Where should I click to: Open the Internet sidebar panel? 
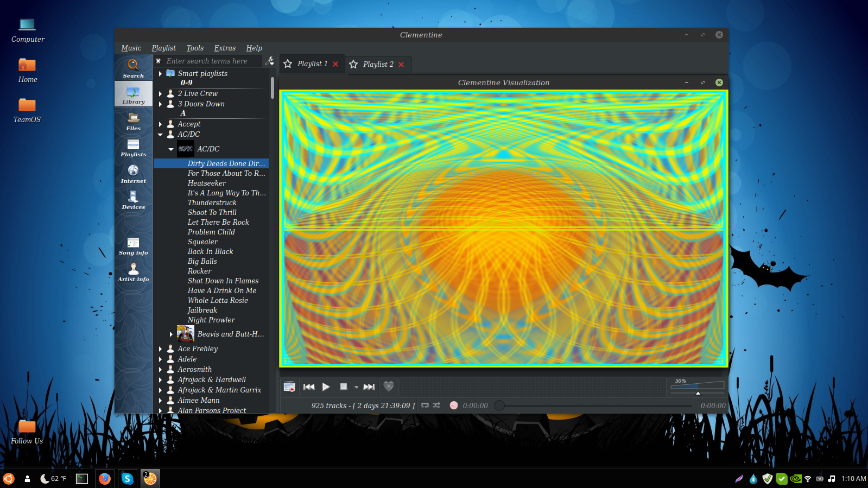tap(133, 174)
